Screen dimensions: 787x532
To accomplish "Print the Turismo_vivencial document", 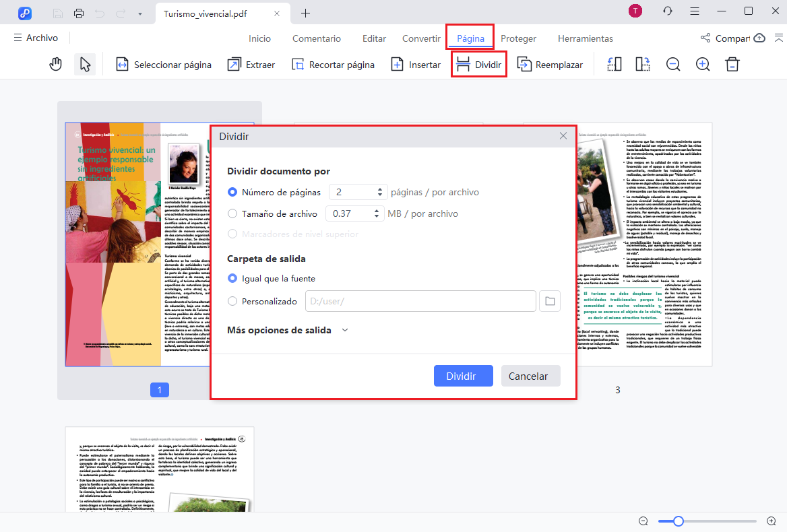I will click(80, 13).
